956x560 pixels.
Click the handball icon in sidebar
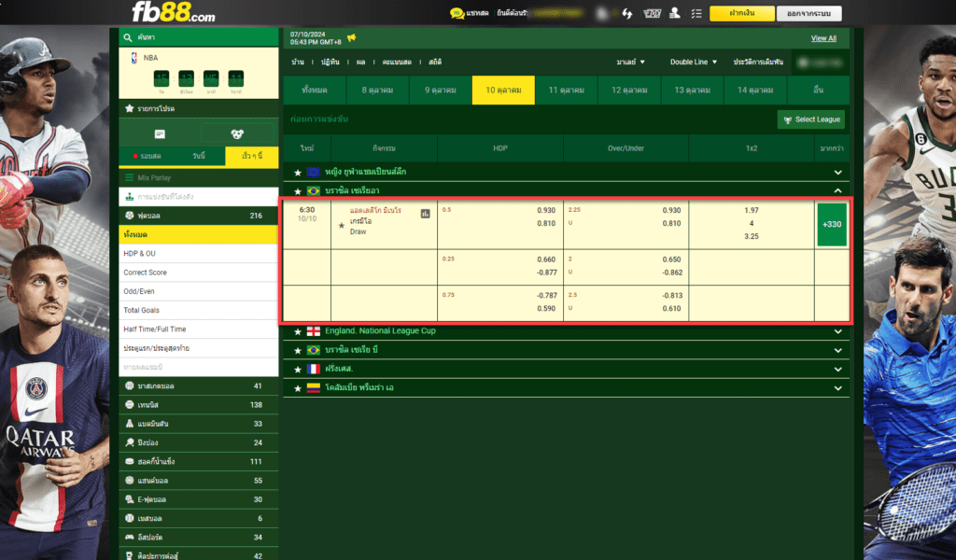coord(129,480)
